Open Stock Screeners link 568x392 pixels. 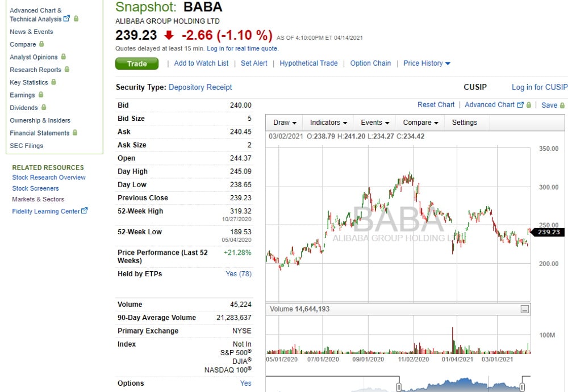click(35, 188)
